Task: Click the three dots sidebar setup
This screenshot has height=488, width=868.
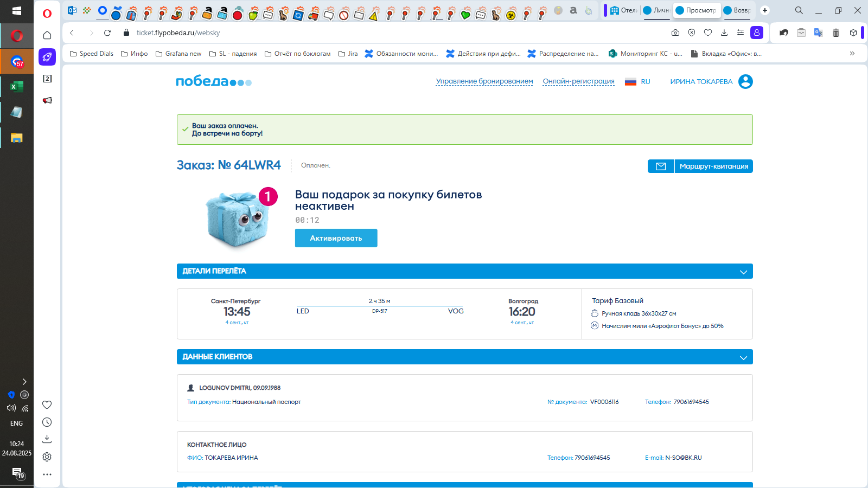Action: (47, 474)
